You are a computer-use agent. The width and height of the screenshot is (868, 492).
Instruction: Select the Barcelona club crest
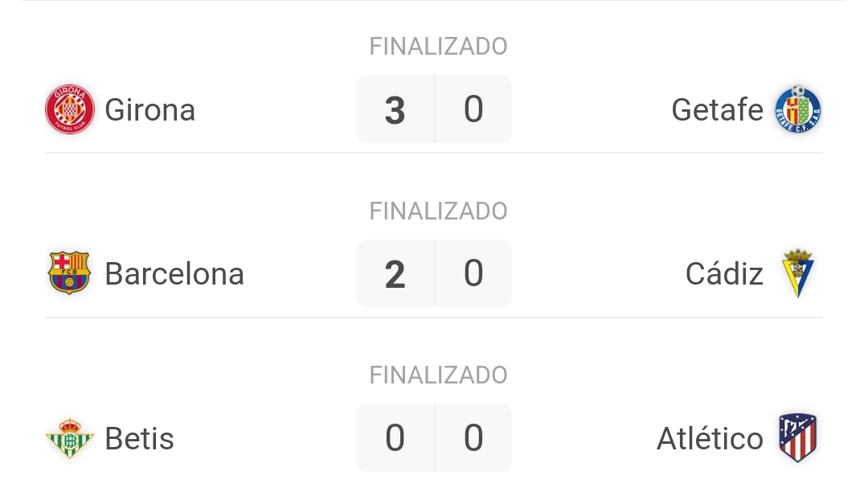pos(69,273)
